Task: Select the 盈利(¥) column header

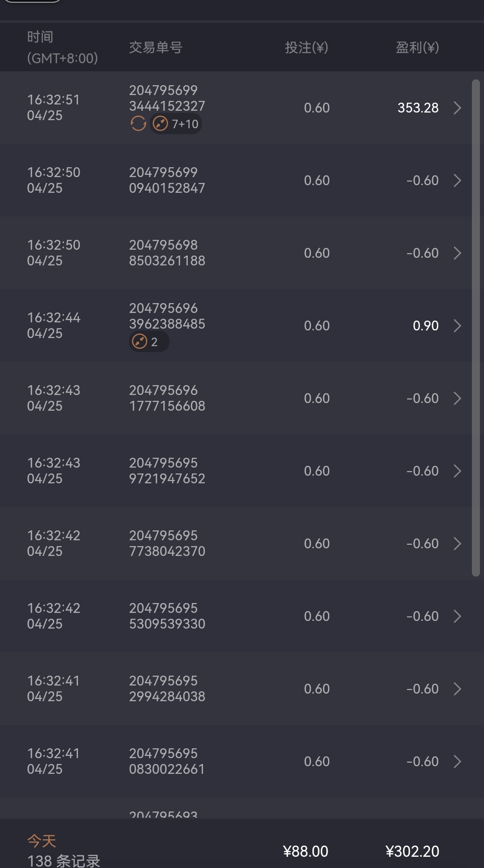Action: [x=417, y=48]
